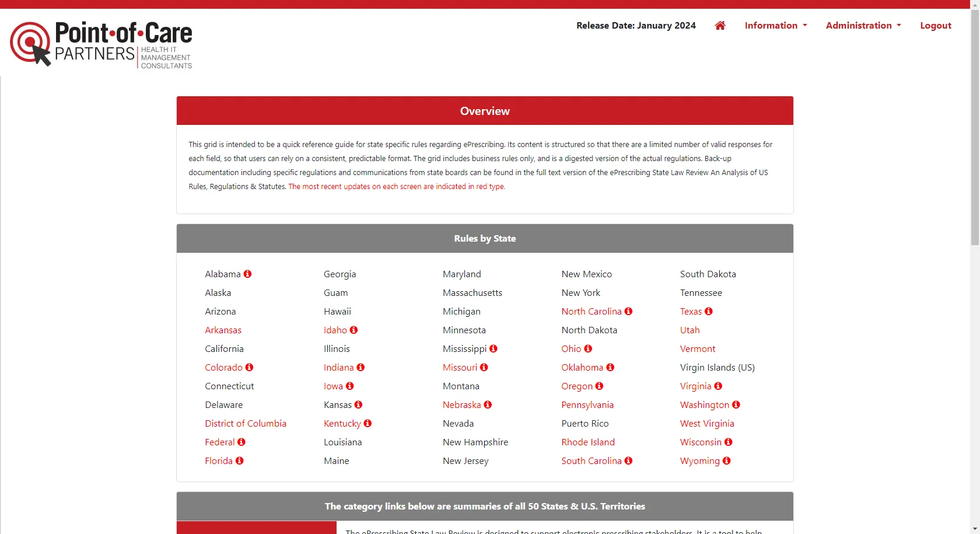Open the Massachusetts state rules
Image resolution: width=980 pixels, height=534 pixels.
(x=472, y=292)
